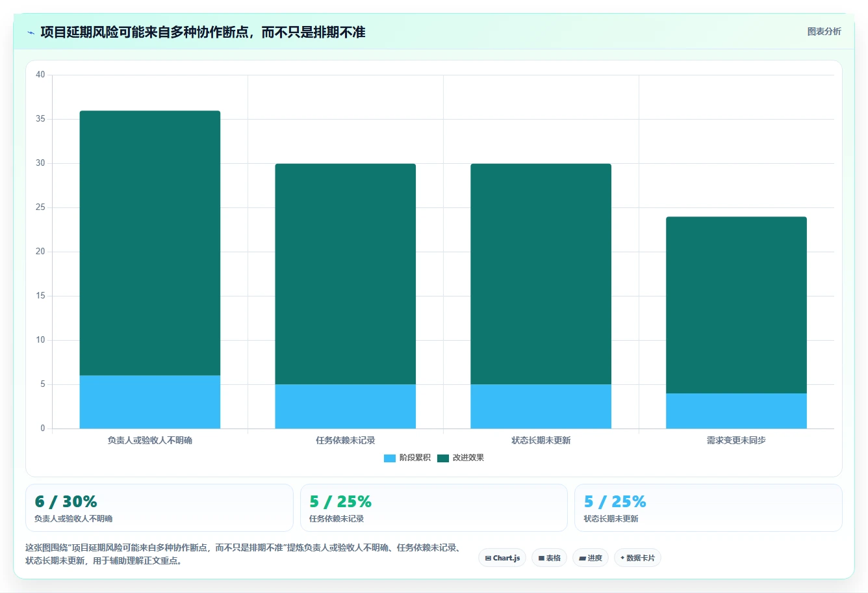Click the x-axis label 状态长期未更新
Image resolution: width=868 pixels, height=593 pixels.
(x=541, y=440)
